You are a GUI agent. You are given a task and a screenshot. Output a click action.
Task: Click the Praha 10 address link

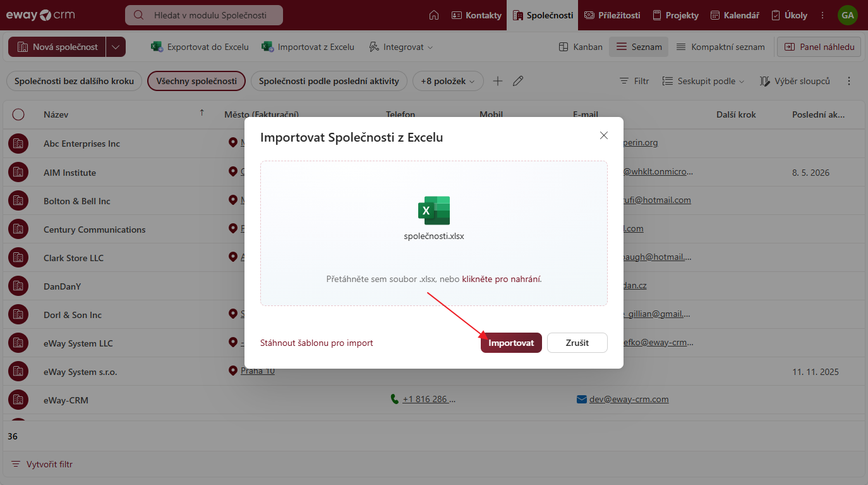[x=258, y=371]
